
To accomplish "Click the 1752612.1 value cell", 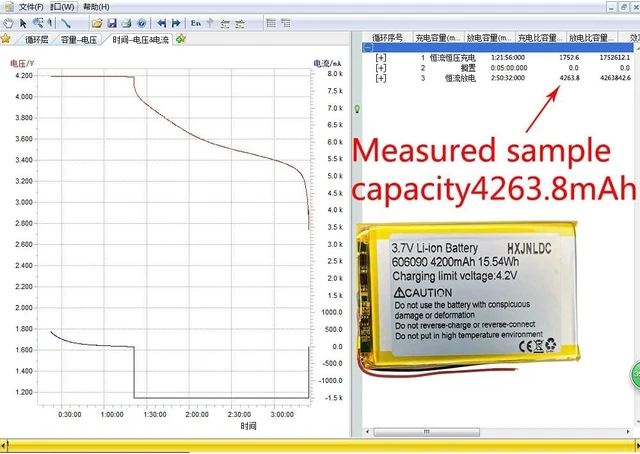I will point(615,58).
